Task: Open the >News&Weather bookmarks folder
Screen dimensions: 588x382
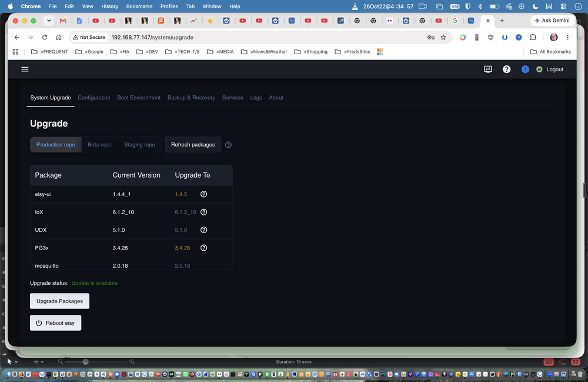Action: (x=264, y=52)
